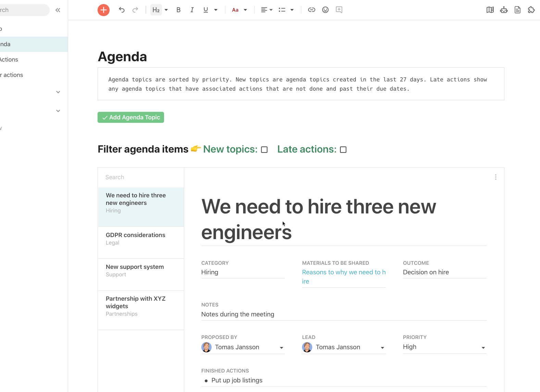The image size is (540, 392).
Task: Open the automations robot icon
Action: [x=504, y=10]
